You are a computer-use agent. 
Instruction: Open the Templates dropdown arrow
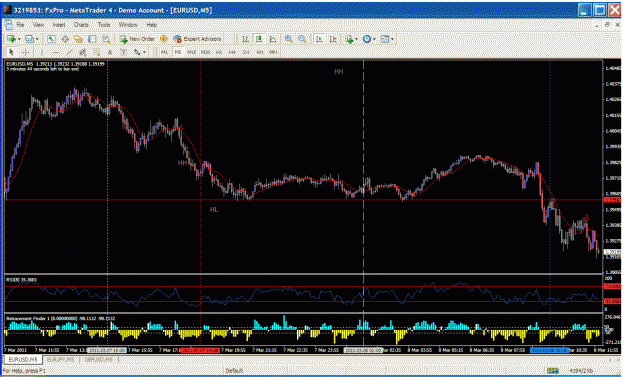tap(392, 39)
